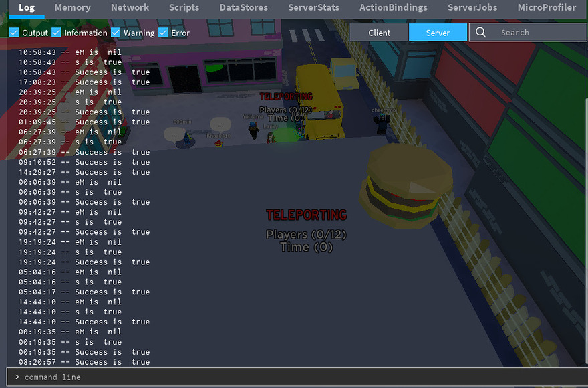
Task: Switch log view to Client
Action: coord(379,32)
